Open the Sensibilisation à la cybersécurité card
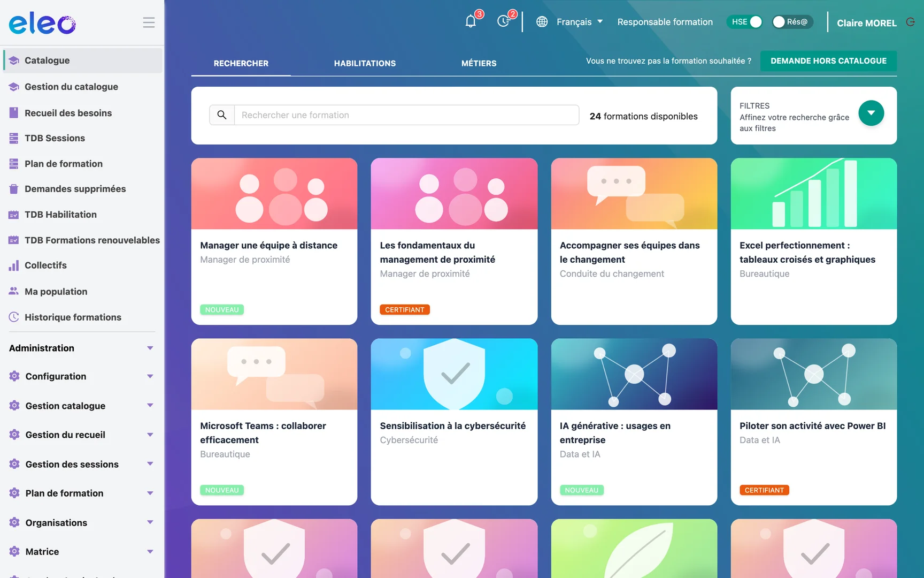The height and width of the screenshot is (578, 924). pyautogui.click(x=454, y=421)
